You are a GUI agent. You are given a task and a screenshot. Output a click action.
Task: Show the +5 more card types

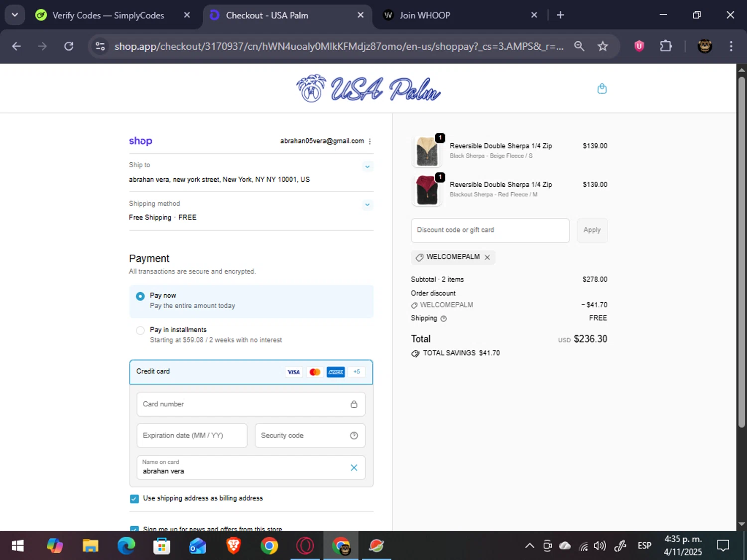click(x=357, y=372)
